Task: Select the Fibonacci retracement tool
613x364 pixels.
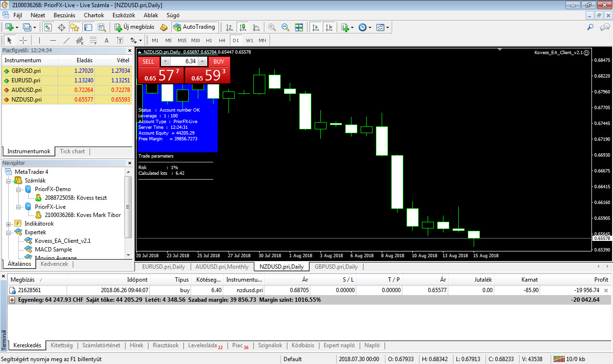Action: (x=93, y=40)
